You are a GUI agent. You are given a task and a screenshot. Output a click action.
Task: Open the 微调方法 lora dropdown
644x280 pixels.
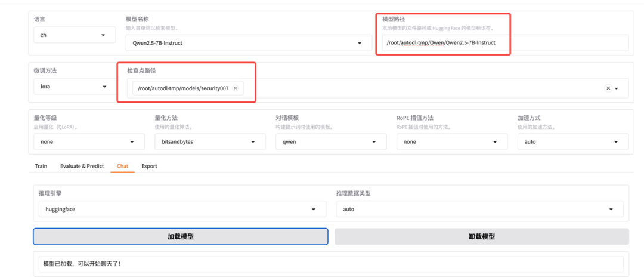75,87
